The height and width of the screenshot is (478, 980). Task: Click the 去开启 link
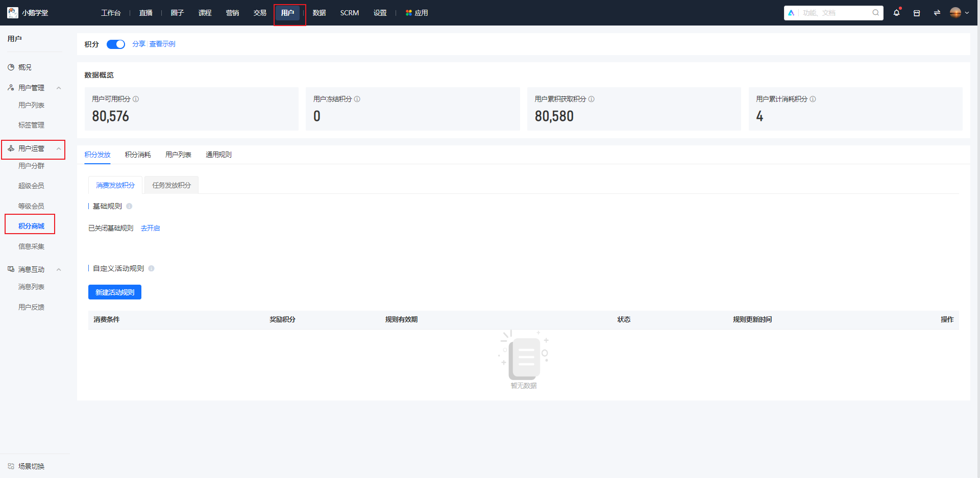(150, 228)
